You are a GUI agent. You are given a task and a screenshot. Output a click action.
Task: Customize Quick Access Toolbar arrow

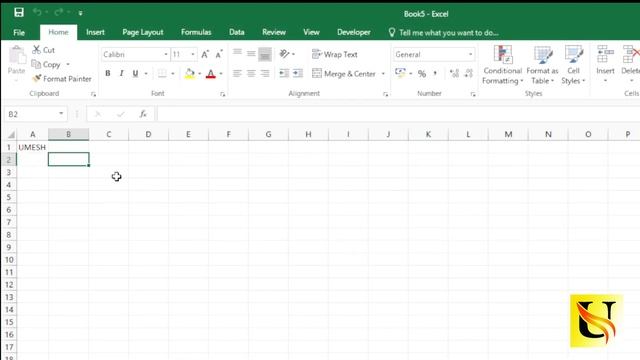(80, 13)
